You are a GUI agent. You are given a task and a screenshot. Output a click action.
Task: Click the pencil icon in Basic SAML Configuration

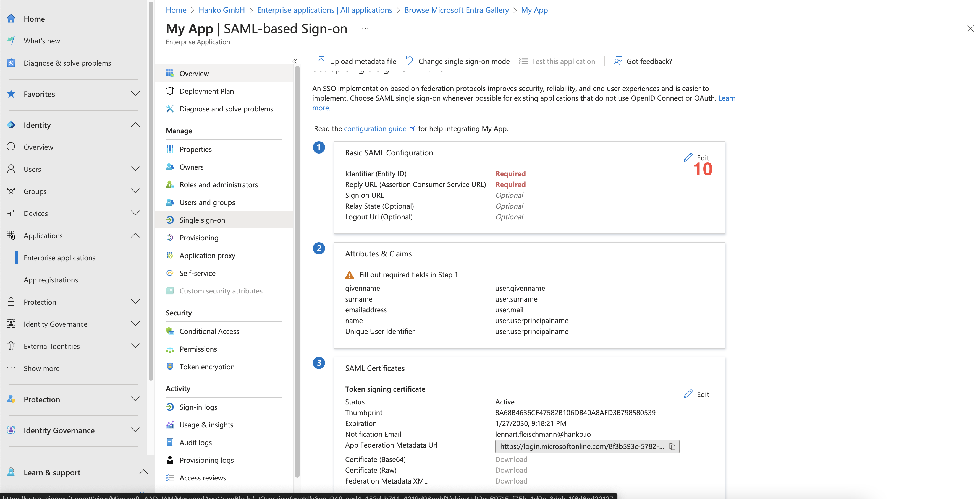(688, 158)
